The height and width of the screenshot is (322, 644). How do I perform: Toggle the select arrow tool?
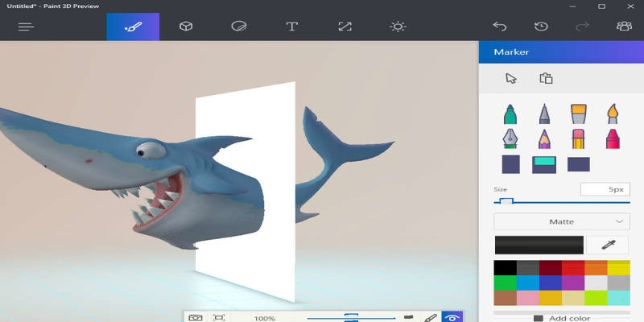[x=510, y=78]
